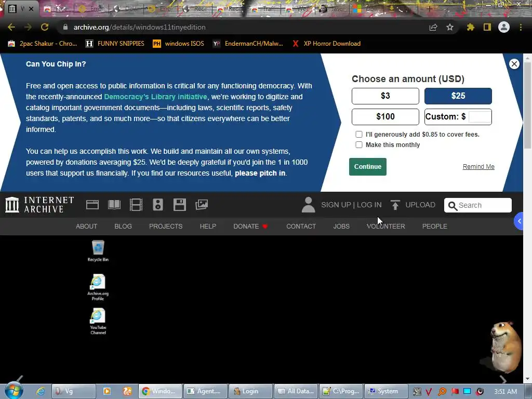Open the HELP menu item
The image size is (532, 399).
(x=208, y=227)
